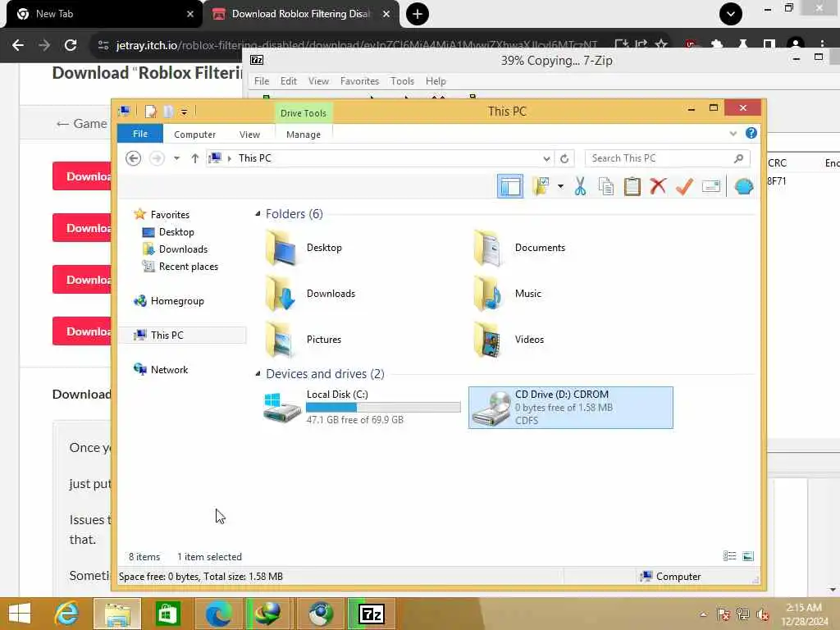
Task: Select Local Disk (C:) drive
Action: (x=362, y=407)
